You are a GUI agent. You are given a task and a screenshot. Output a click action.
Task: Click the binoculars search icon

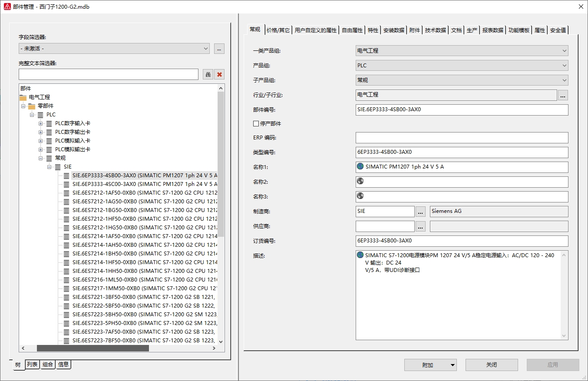pyautogui.click(x=208, y=74)
